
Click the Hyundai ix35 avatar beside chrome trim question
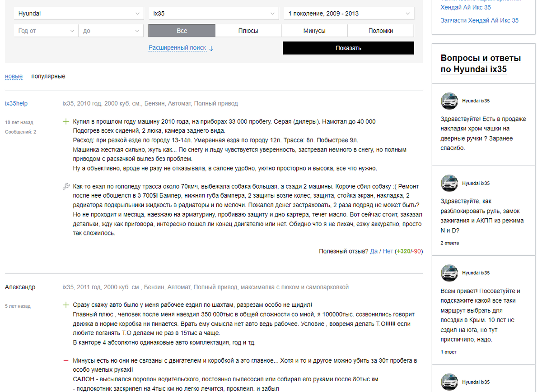pos(449,101)
